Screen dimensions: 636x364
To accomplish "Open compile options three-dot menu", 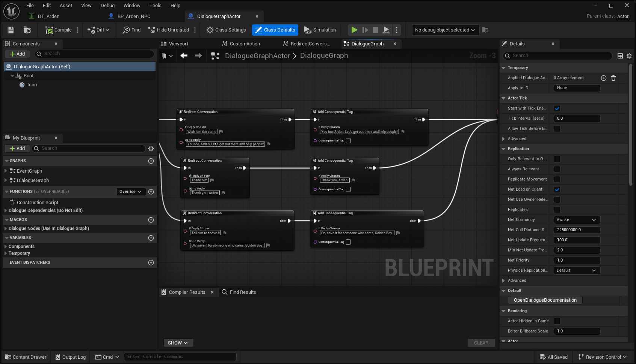I will (78, 30).
